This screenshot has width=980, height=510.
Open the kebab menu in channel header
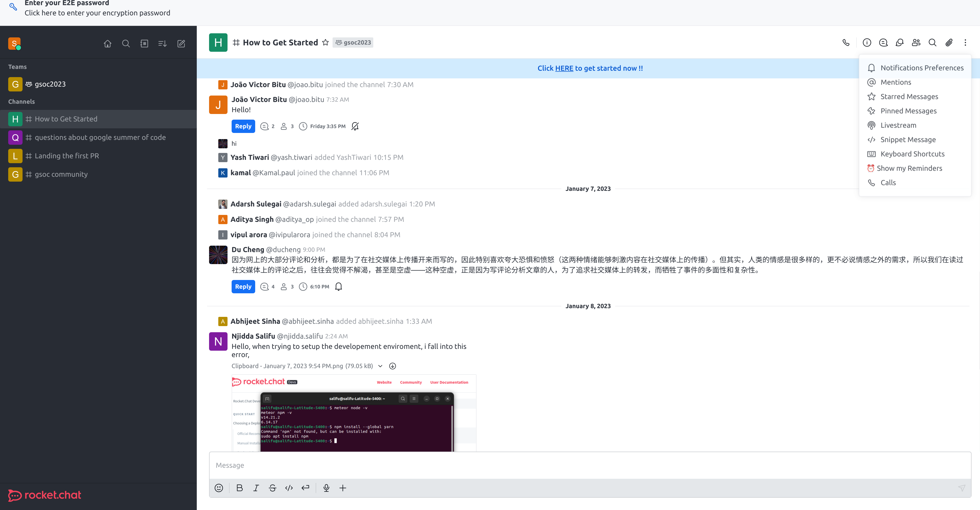tap(966, 43)
